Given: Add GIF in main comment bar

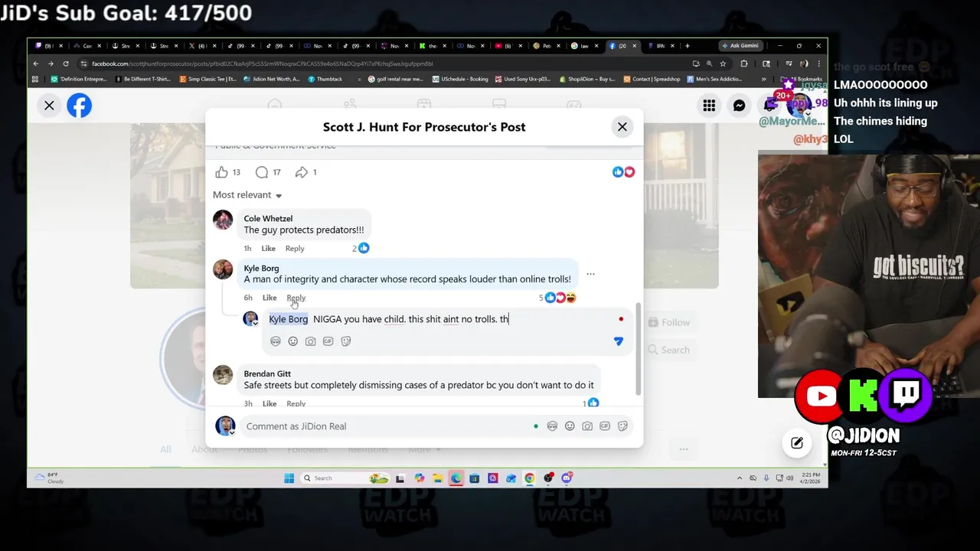Looking at the screenshot, I should [605, 426].
